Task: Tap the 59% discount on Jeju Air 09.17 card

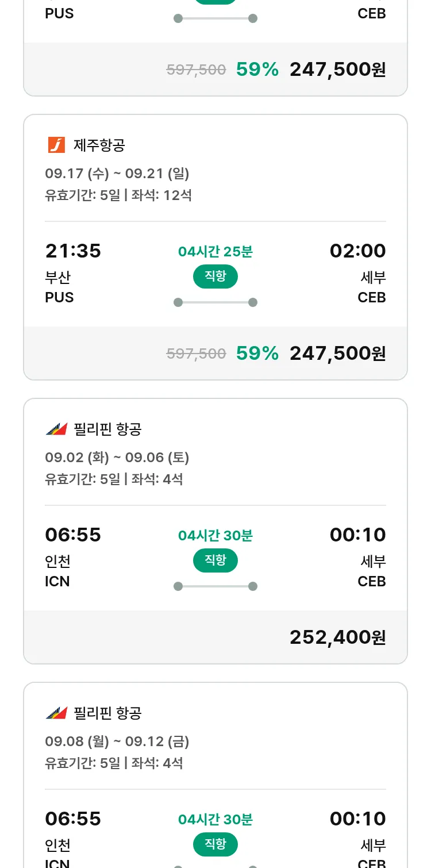Action: (x=257, y=353)
